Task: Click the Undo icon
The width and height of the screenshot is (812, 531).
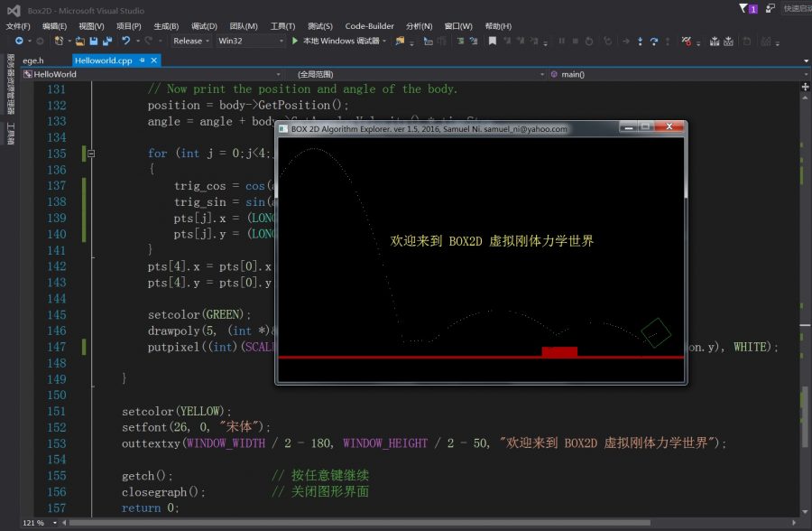Action: (x=125, y=41)
